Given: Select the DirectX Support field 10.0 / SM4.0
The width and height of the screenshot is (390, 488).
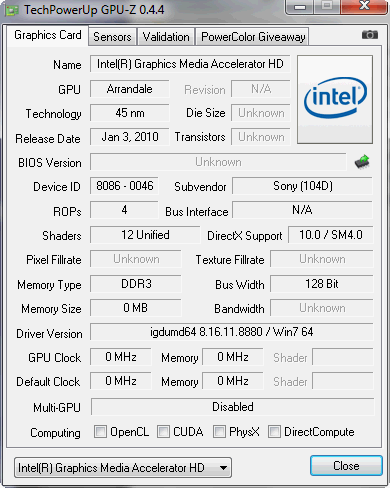Looking at the screenshot, I should (331, 235).
